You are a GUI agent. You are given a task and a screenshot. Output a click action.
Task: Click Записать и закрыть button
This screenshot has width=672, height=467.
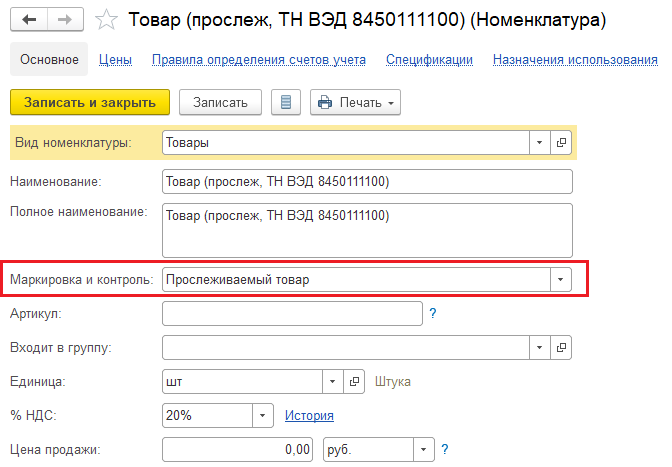click(x=90, y=102)
